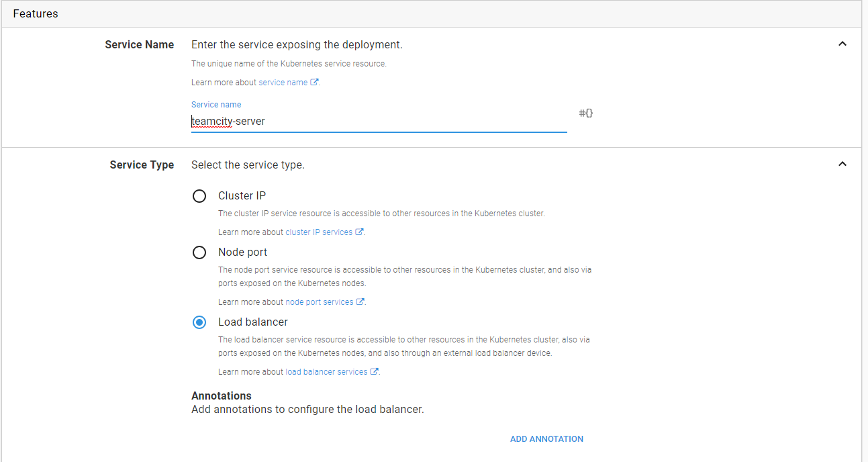Viewport: 868px width, 462px height.
Task: Click external-link icon beside service name link
Action: pos(314,83)
